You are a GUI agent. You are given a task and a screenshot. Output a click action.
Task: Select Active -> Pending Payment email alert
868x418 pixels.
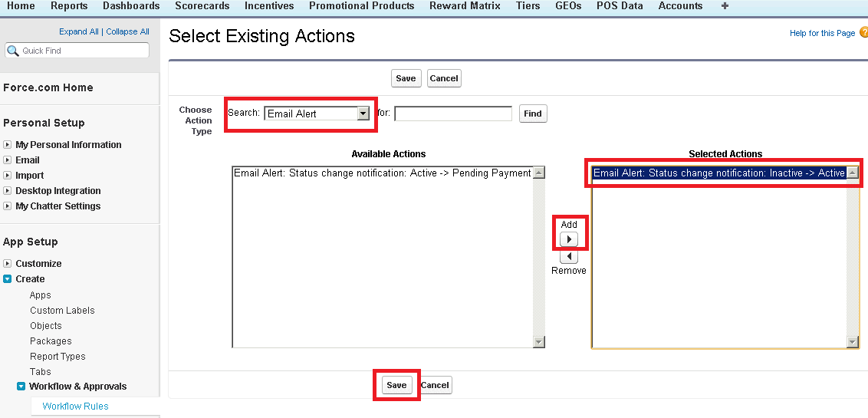(x=382, y=173)
